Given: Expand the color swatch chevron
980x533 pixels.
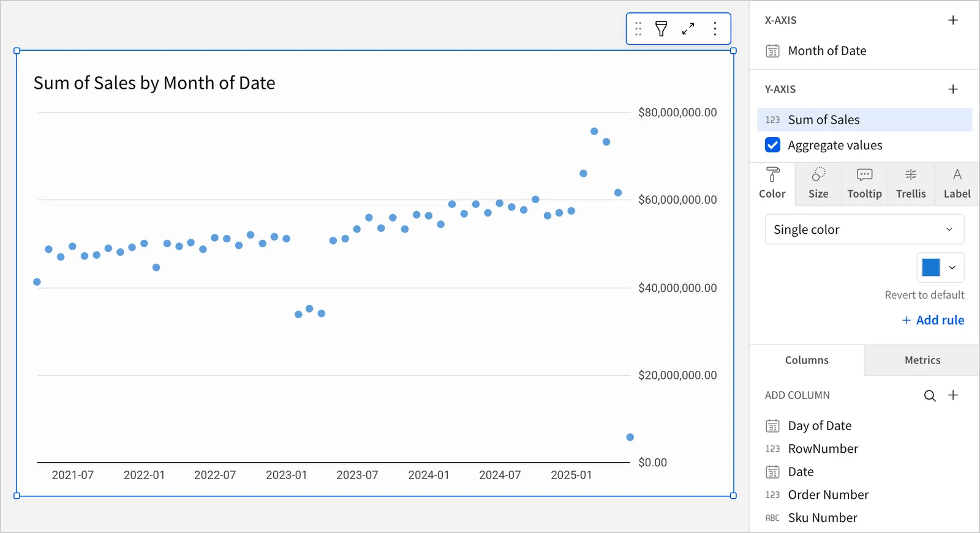Looking at the screenshot, I should tap(952, 267).
